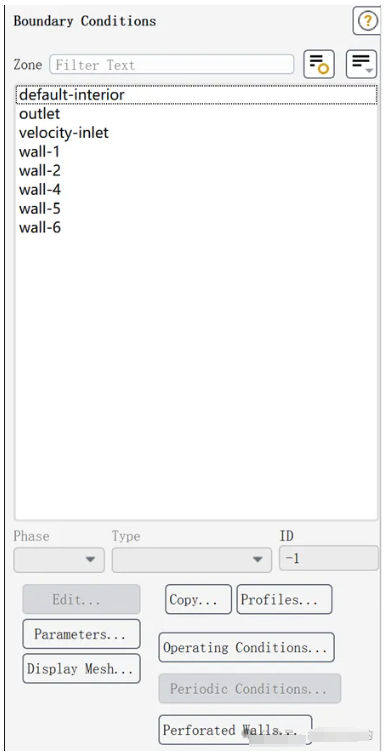Open the Profiles... dialog
Screen dimensions: 384x753
(x=284, y=599)
